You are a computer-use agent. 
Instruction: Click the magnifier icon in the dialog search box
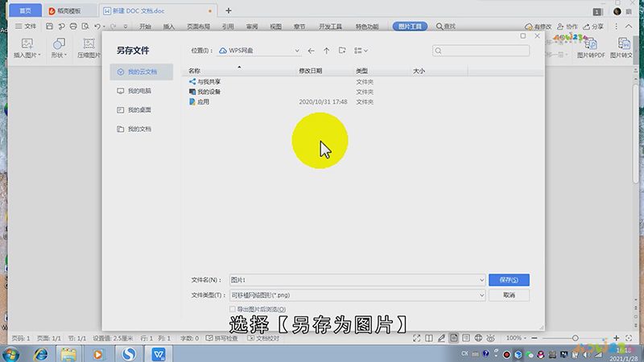438,51
